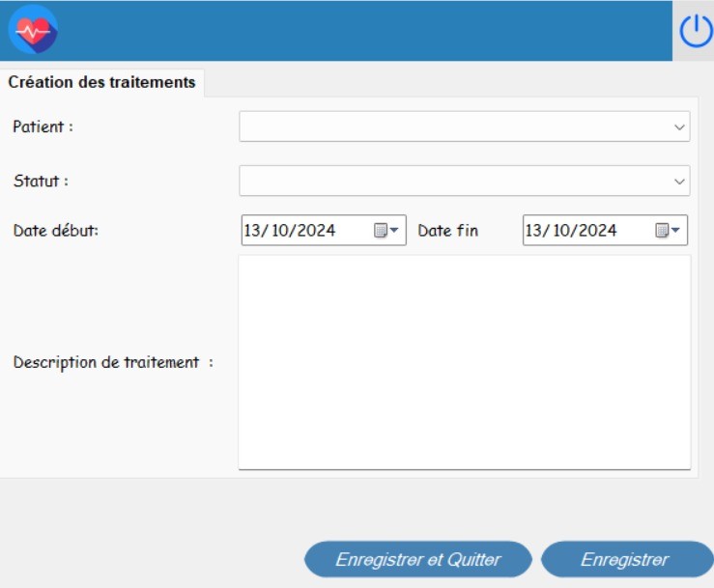714x588 pixels.
Task: Focus the Description de traitement text area
Action: tap(465, 362)
